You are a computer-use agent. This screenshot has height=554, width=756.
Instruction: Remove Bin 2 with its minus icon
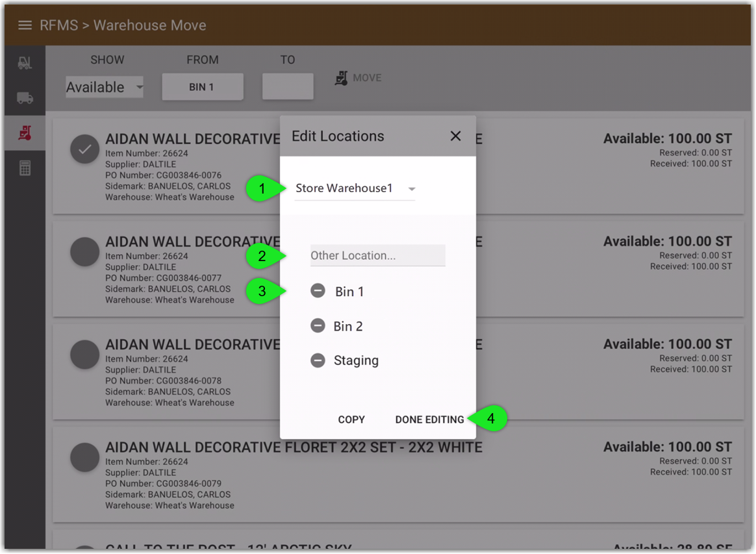[x=318, y=326]
